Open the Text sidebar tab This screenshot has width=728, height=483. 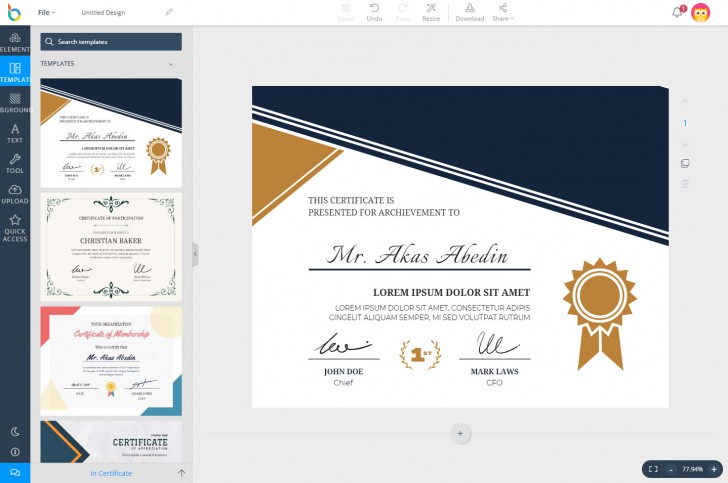(15, 133)
